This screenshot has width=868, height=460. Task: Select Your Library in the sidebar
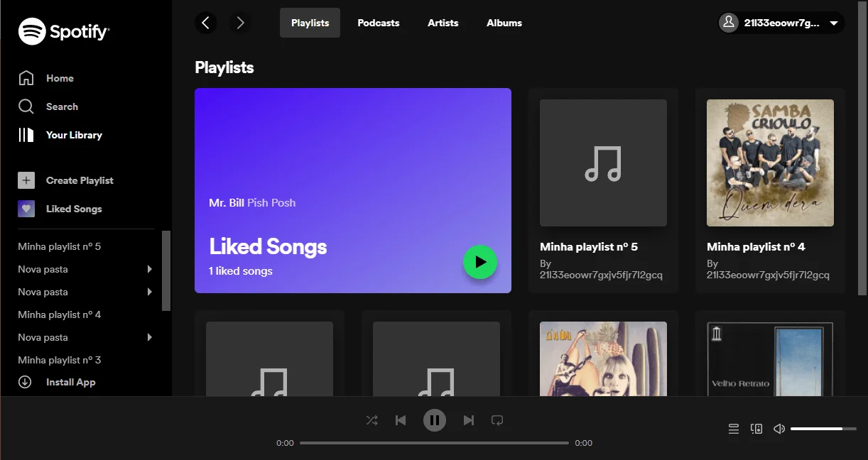pyautogui.click(x=60, y=135)
